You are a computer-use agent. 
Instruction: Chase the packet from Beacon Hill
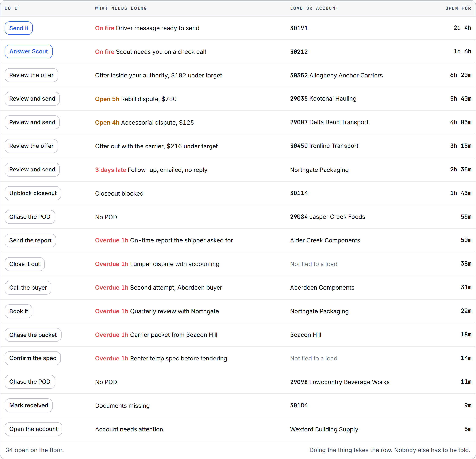tap(33, 335)
